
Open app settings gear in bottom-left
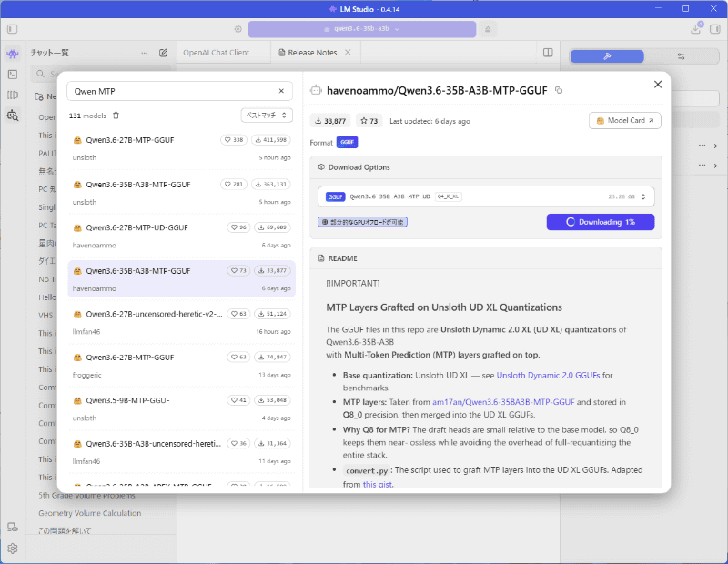pyautogui.click(x=13, y=549)
